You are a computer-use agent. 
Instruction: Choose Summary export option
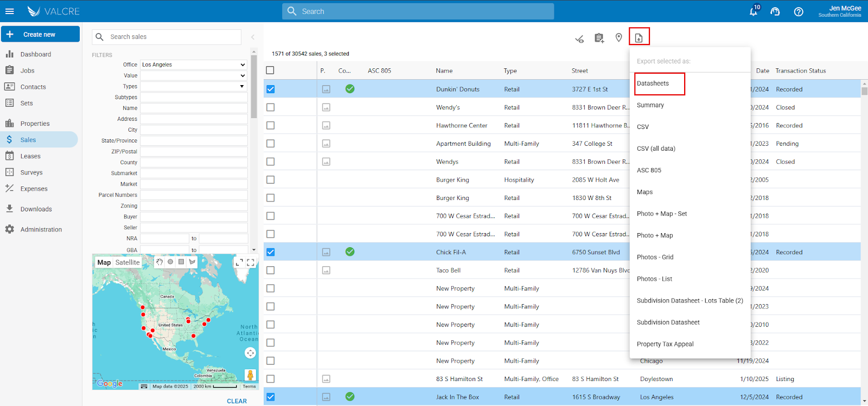650,105
